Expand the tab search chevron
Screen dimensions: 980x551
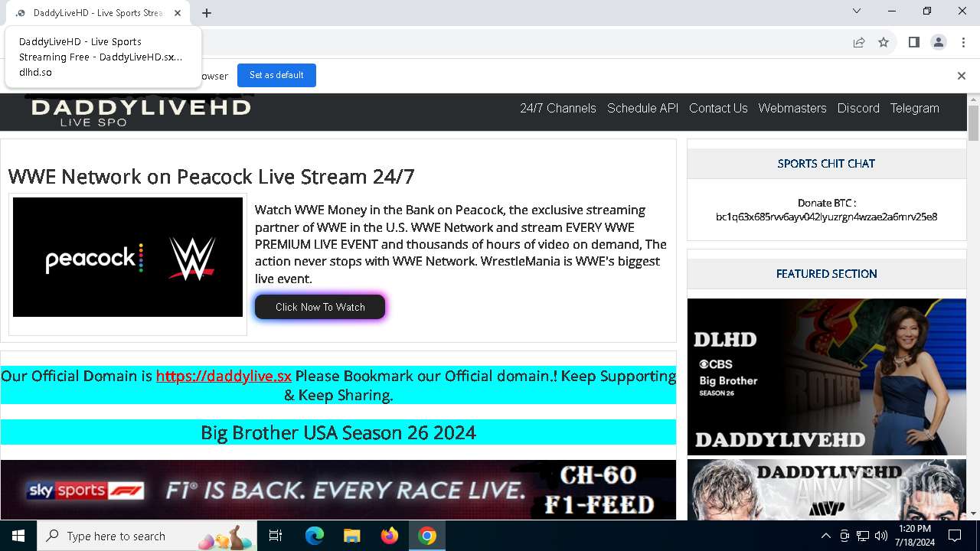pyautogui.click(x=857, y=11)
